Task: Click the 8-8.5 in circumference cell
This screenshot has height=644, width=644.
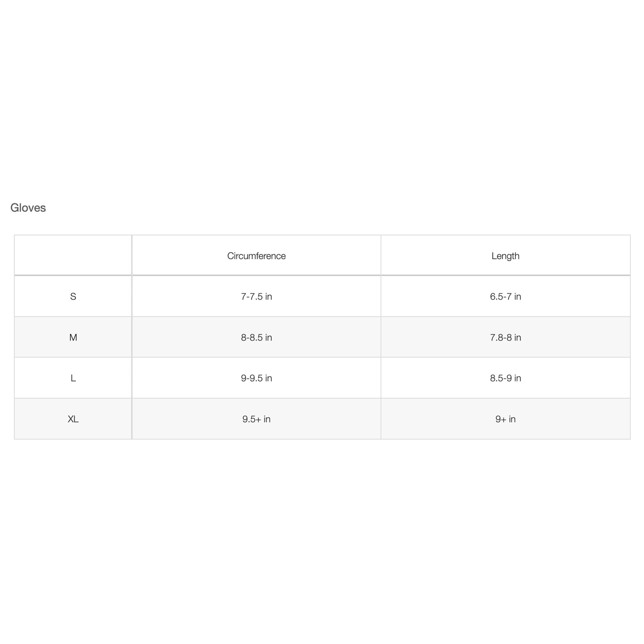Action: click(x=256, y=337)
